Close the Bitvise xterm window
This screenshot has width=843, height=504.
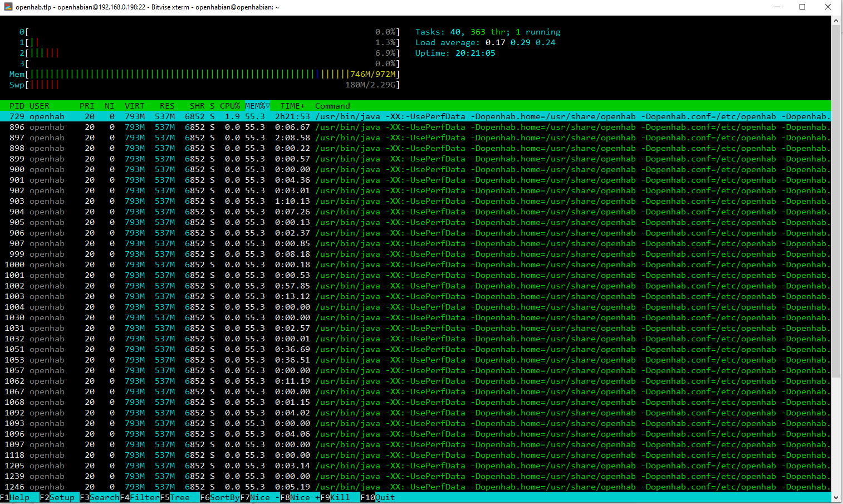tap(828, 7)
